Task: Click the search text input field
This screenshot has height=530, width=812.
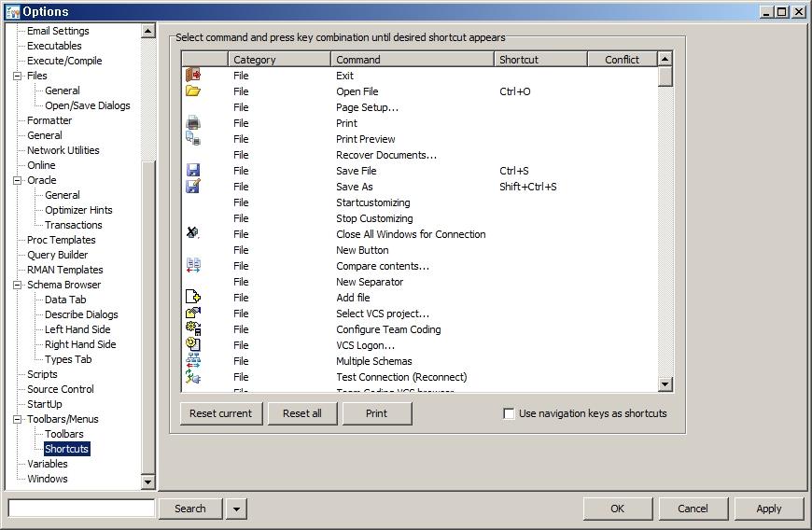Action: (81, 509)
